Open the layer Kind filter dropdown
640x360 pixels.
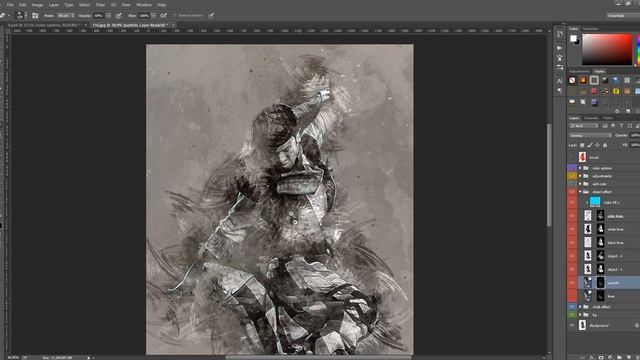pyautogui.click(x=584, y=126)
